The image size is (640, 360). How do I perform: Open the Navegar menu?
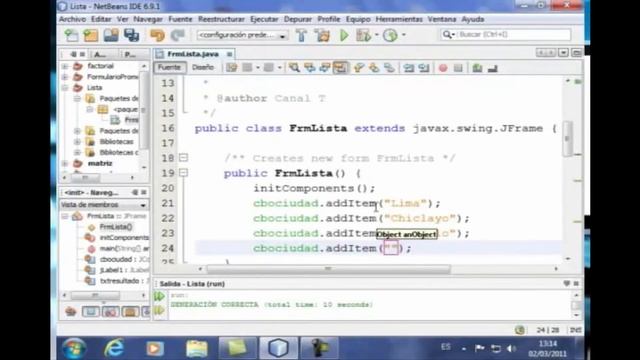click(148, 19)
